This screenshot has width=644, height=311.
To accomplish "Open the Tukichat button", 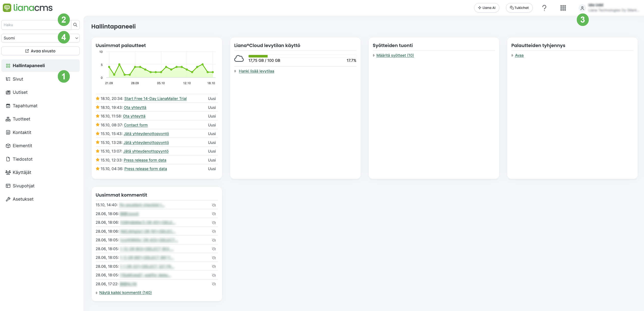I will tap(519, 8).
